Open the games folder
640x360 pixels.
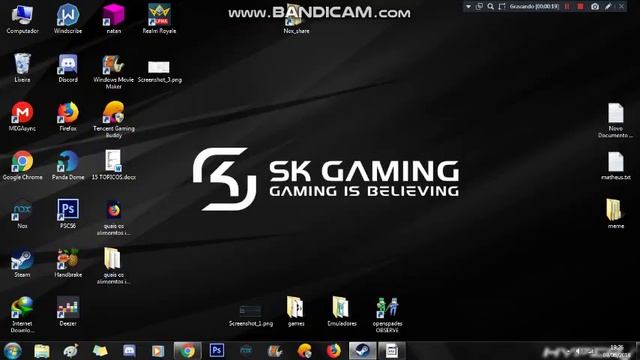(x=296, y=311)
